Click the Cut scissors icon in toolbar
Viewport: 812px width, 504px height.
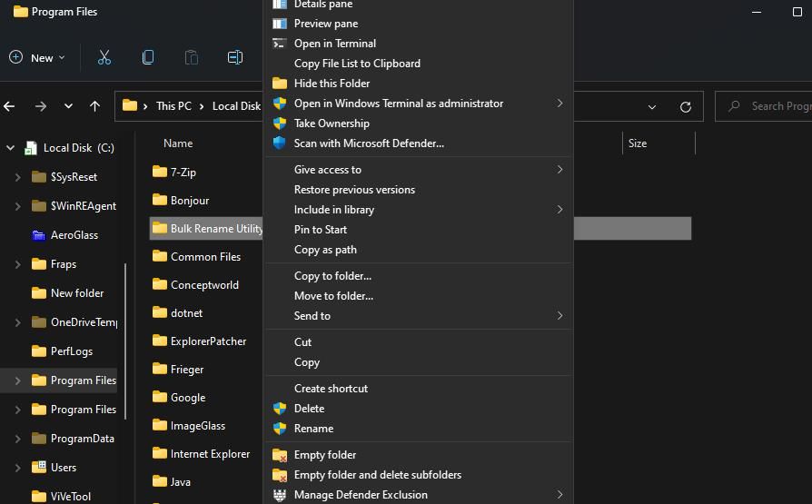104,57
